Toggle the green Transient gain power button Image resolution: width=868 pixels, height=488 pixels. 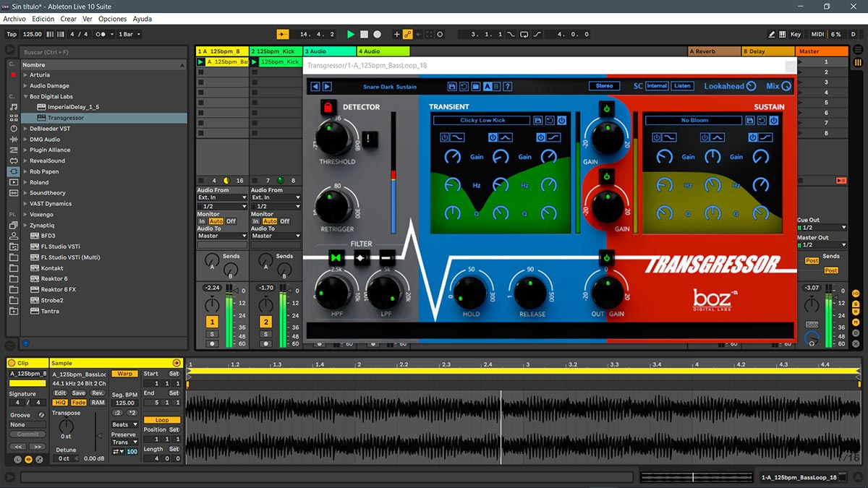[607, 109]
